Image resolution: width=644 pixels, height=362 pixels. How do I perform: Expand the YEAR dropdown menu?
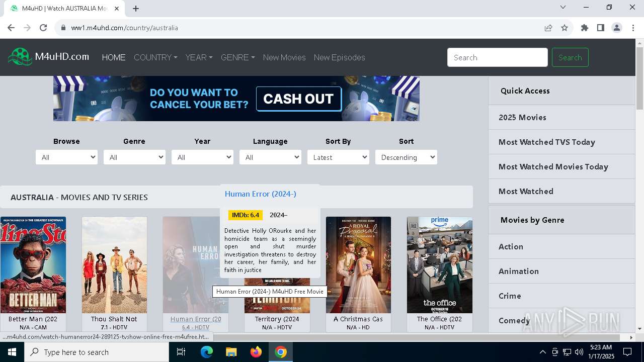[x=199, y=57]
